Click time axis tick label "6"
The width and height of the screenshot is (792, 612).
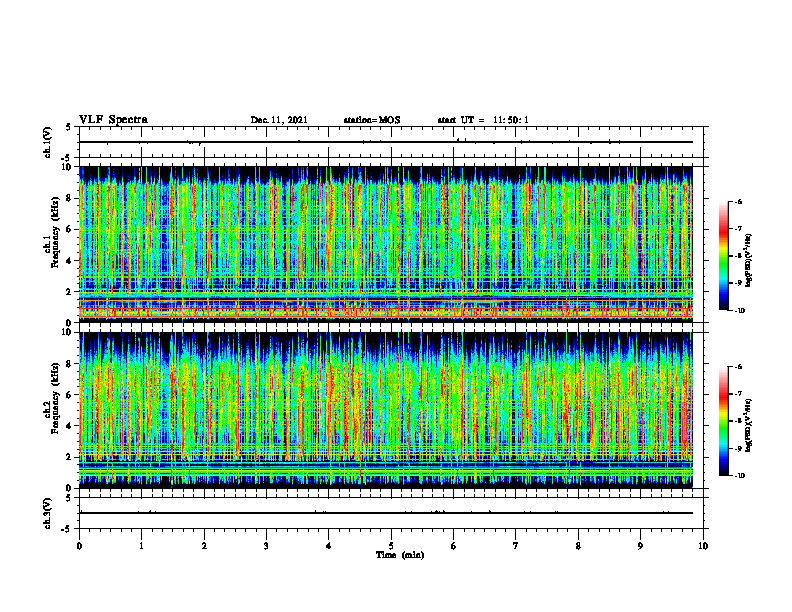coord(454,546)
